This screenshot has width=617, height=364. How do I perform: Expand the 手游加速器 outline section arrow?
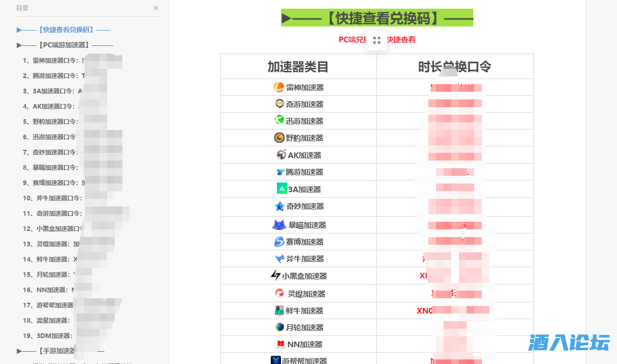point(19,351)
